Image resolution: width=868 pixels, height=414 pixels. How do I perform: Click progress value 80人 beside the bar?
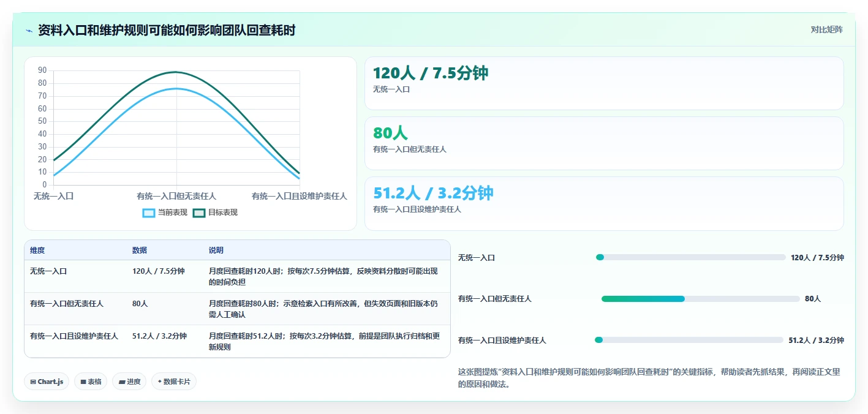click(x=813, y=299)
